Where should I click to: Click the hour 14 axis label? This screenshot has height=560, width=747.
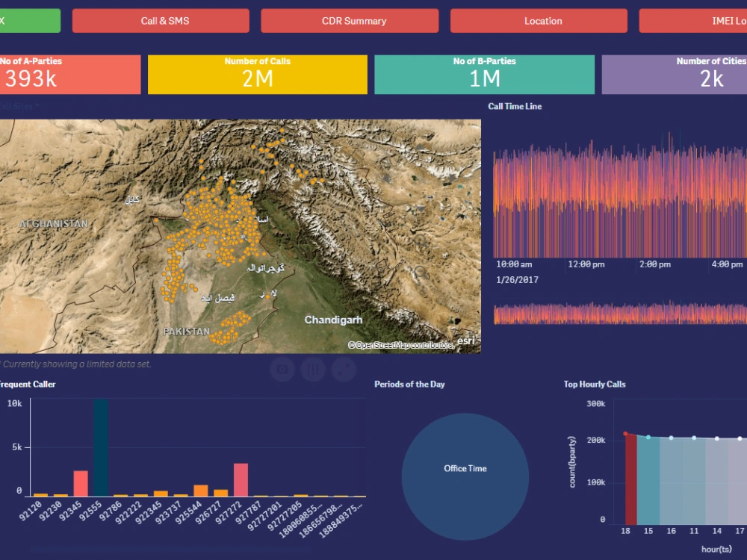point(717,531)
